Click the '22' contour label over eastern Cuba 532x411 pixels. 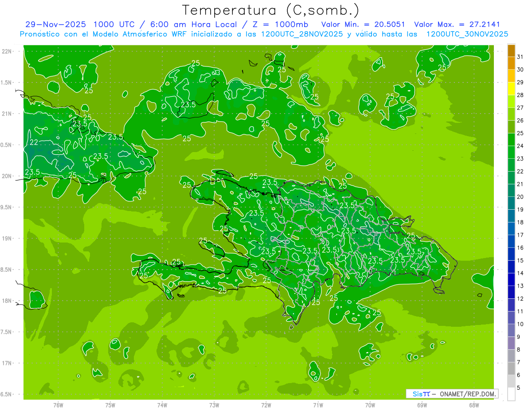click(x=33, y=143)
